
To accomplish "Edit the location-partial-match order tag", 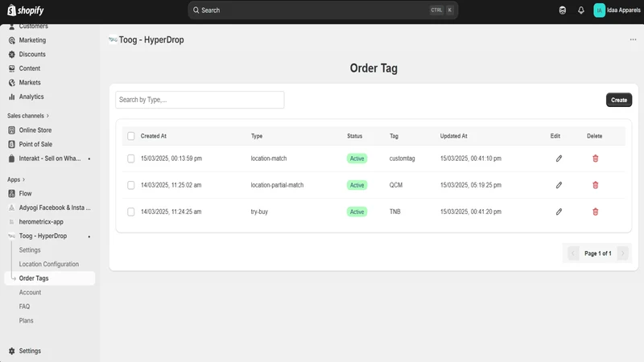I will pos(559,185).
